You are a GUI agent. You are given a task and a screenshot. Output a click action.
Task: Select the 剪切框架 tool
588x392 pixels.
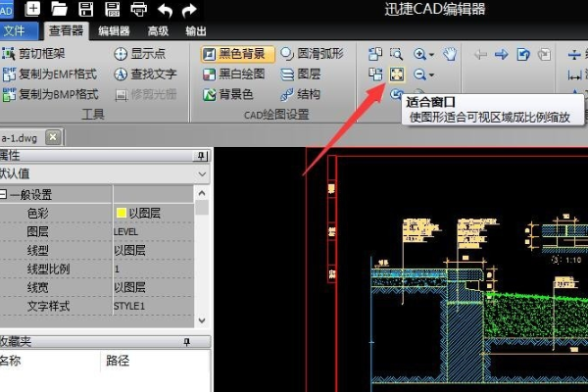pyautogui.click(x=33, y=54)
